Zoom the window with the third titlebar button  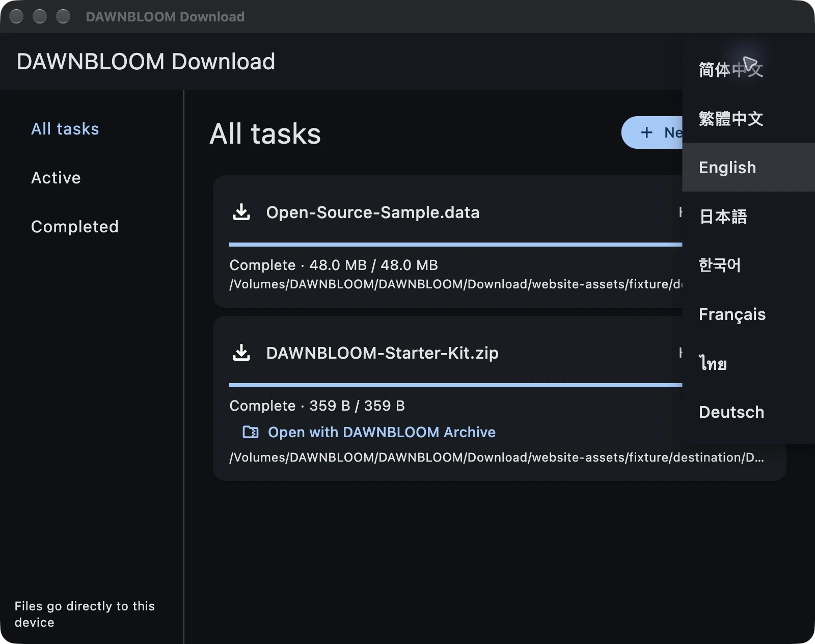pos(63,16)
